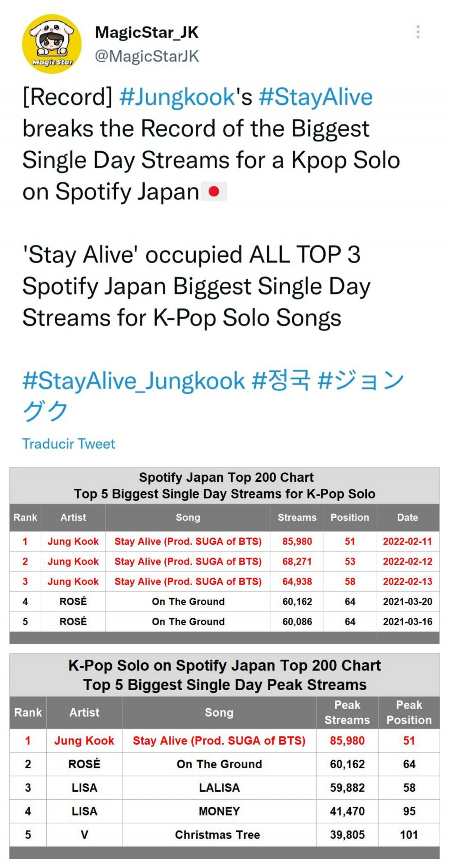This screenshot has height=868, width=449.
Task: Open the MagicStar_JK profile avatar
Action: pos(52,44)
